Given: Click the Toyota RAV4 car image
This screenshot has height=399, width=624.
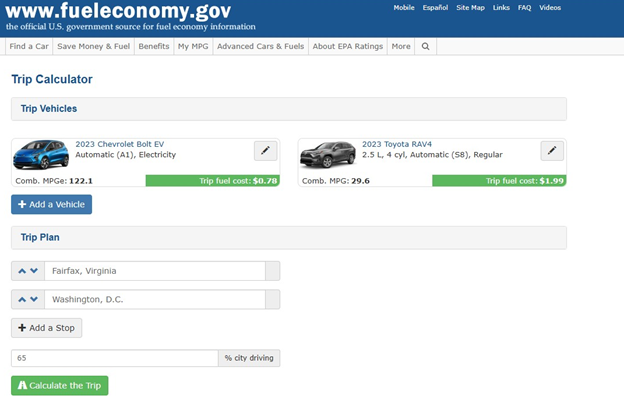Looking at the screenshot, I should [x=328, y=155].
